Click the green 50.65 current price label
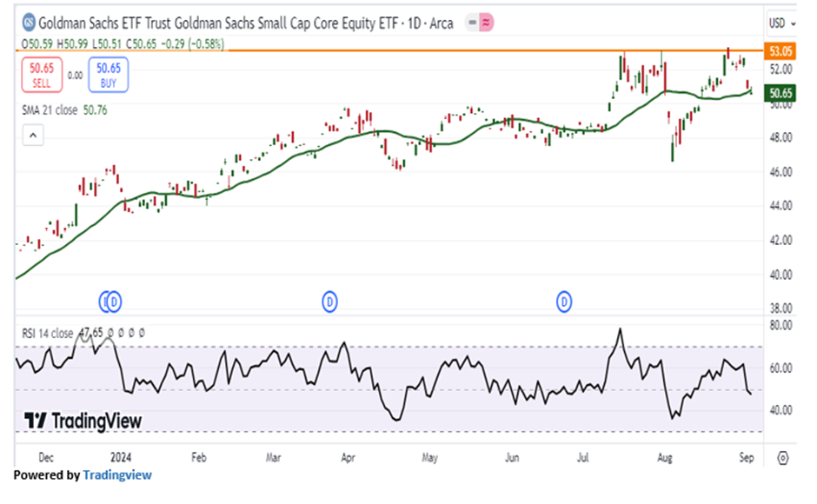The height and width of the screenshot is (504, 817). coord(780,93)
